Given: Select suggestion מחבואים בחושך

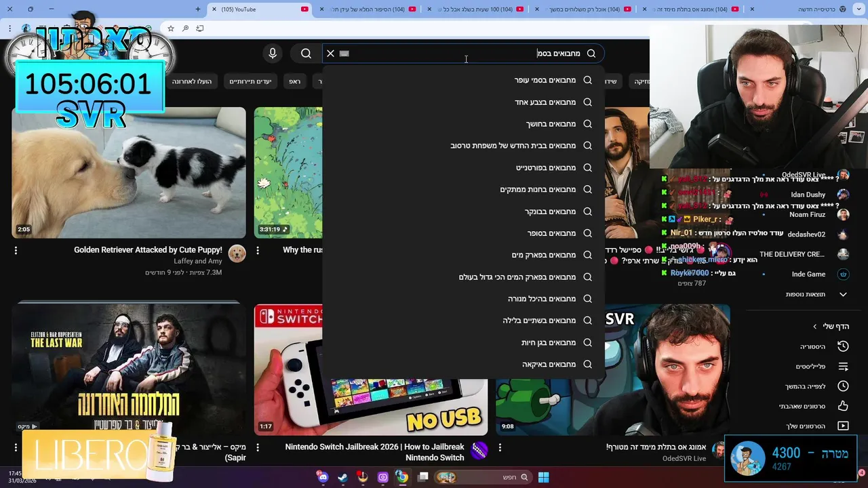Looking at the screenshot, I should pyautogui.click(x=463, y=124).
